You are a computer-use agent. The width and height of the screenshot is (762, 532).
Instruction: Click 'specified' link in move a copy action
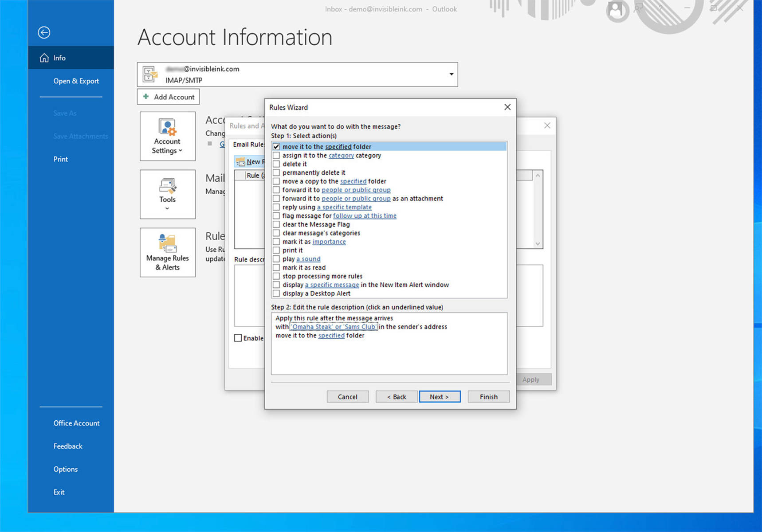[353, 181]
